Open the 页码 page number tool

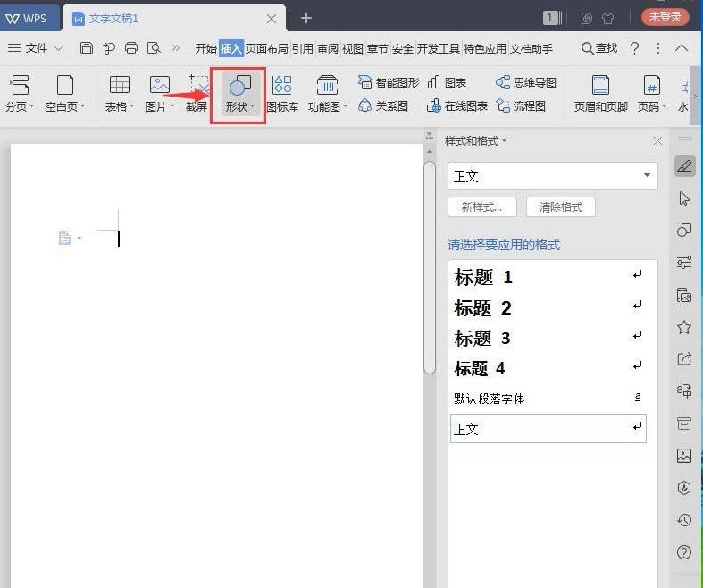651,94
